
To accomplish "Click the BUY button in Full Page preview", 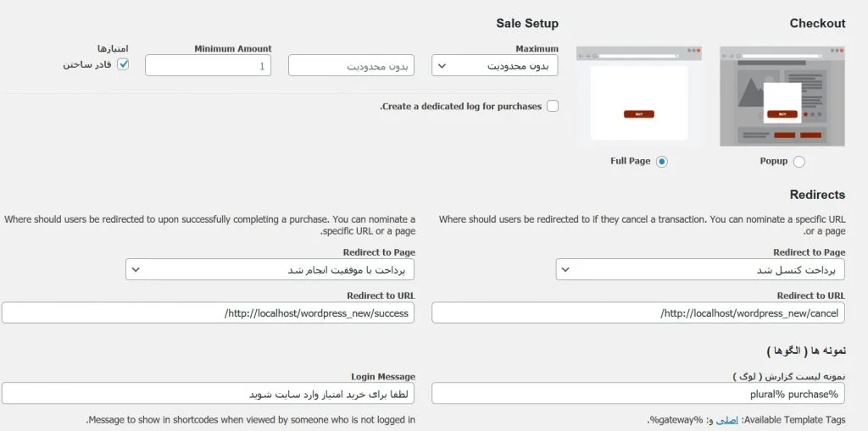I will point(639,114).
